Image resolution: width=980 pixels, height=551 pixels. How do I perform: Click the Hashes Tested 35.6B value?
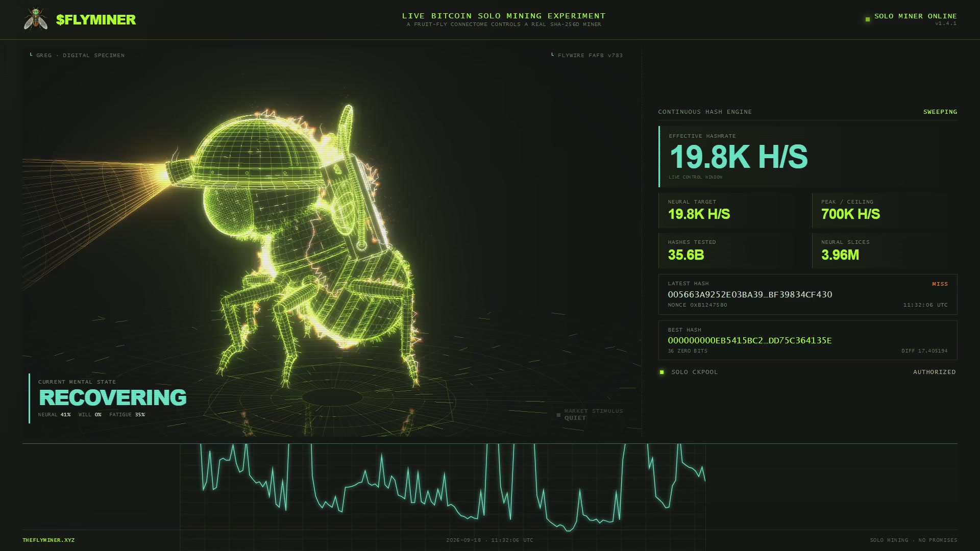686,255
